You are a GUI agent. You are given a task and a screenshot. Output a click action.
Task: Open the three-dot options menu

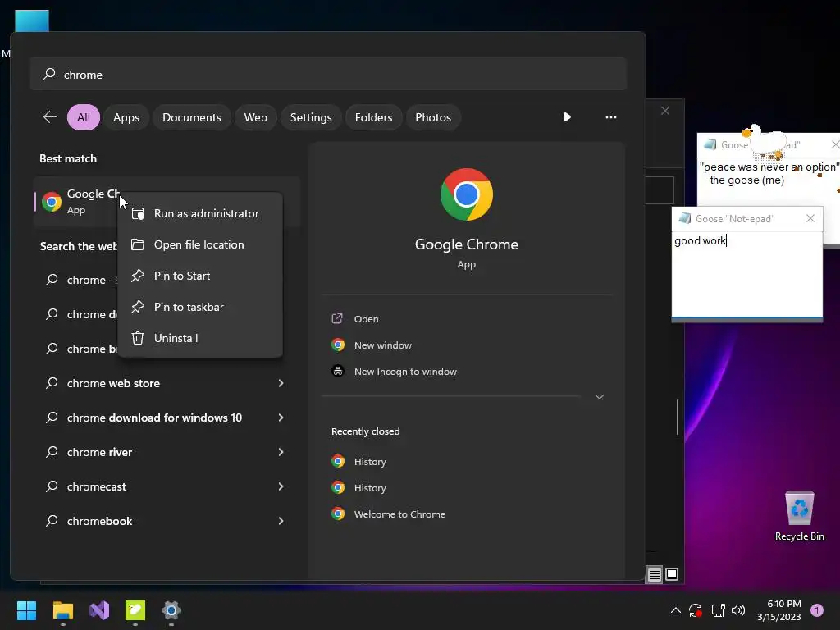(x=610, y=117)
